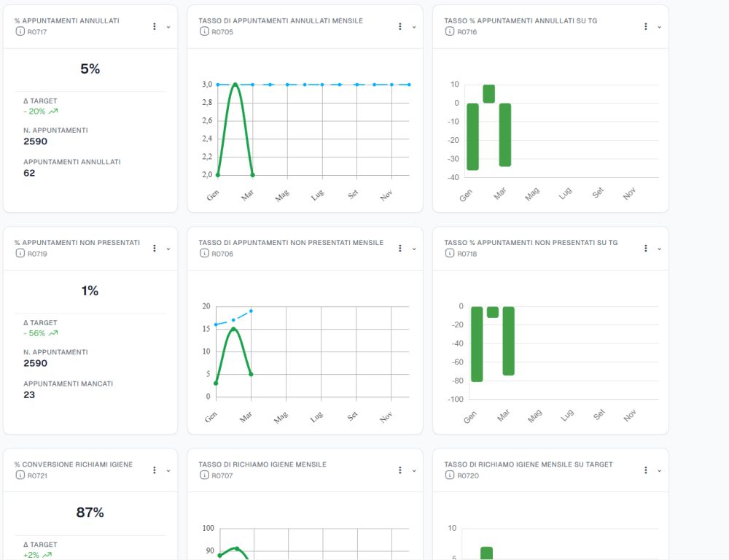Open kebab menu on % Appuntamenti Annullati card
The height and width of the screenshot is (560, 729).
point(155,26)
